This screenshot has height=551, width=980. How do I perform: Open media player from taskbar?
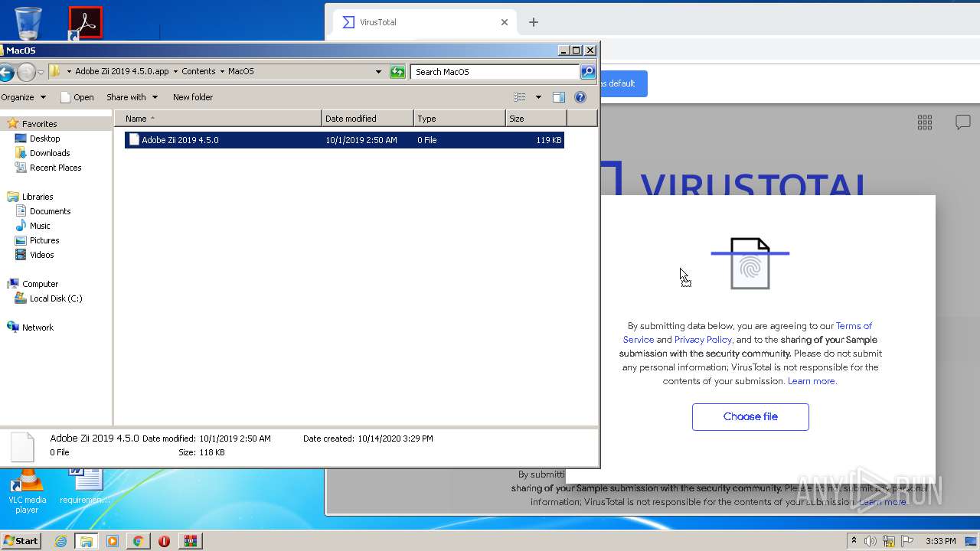click(113, 541)
